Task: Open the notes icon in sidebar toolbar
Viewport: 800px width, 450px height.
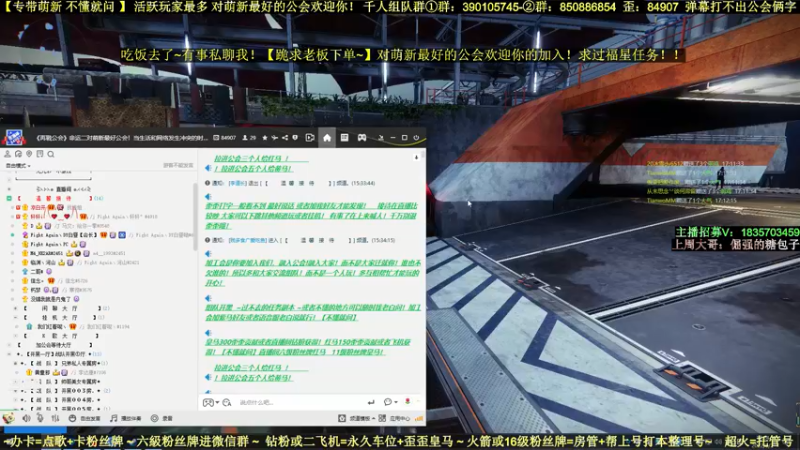Action: [x=40, y=154]
